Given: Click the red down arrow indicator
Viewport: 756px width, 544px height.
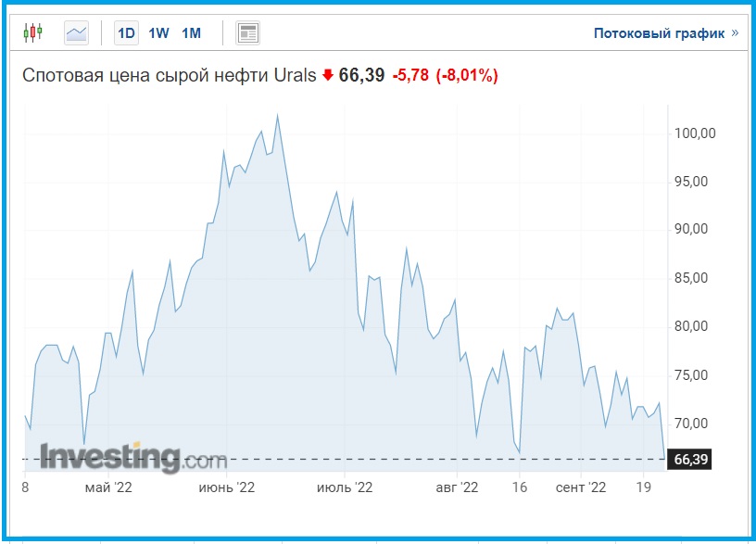Looking at the screenshot, I should click(328, 75).
